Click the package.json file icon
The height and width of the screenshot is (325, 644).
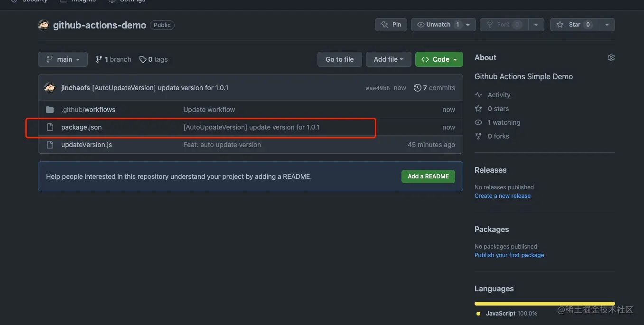pos(50,127)
